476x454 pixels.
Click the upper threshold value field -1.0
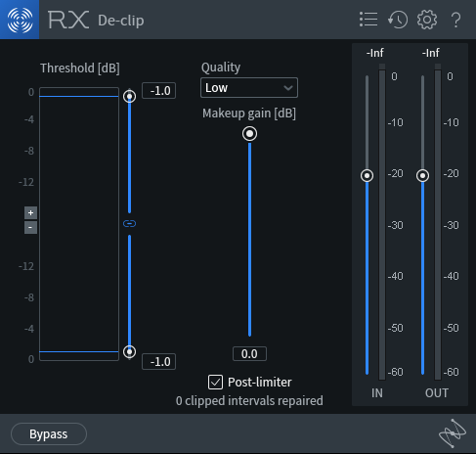pyautogui.click(x=159, y=91)
